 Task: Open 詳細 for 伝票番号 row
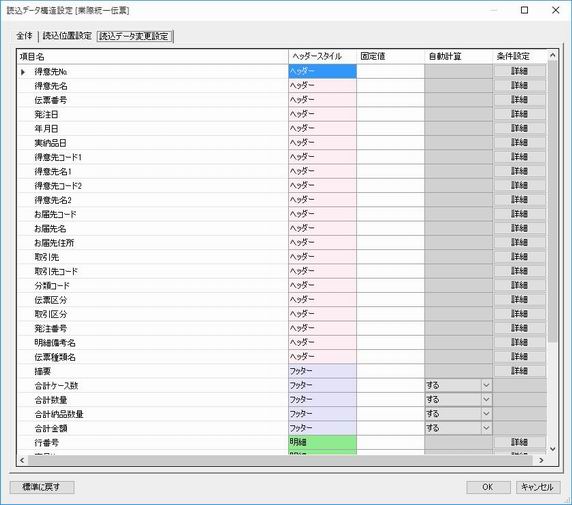pyautogui.click(x=519, y=100)
